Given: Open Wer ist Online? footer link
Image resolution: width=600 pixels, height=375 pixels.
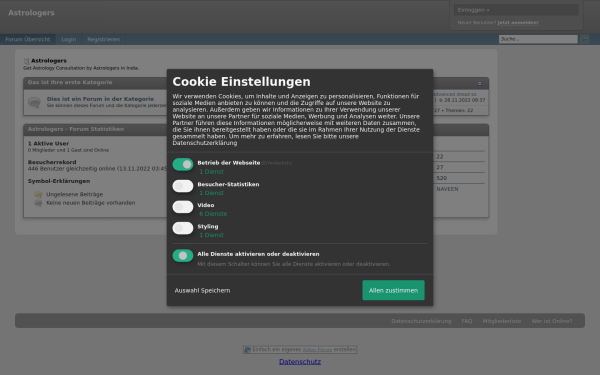Looking at the screenshot, I should coord(552,321).
